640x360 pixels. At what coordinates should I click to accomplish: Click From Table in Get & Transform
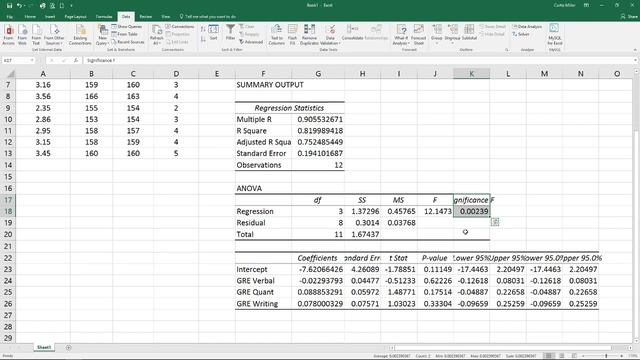click(x=124, y=34)
